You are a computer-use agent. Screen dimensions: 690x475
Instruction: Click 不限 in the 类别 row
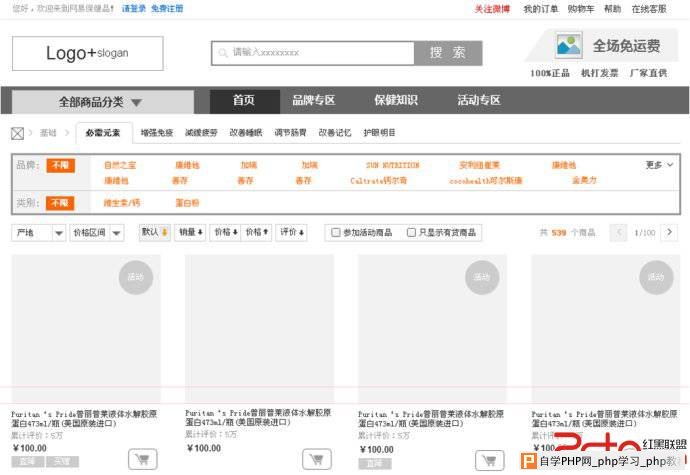pyautogui.click(x=60, y=203)
